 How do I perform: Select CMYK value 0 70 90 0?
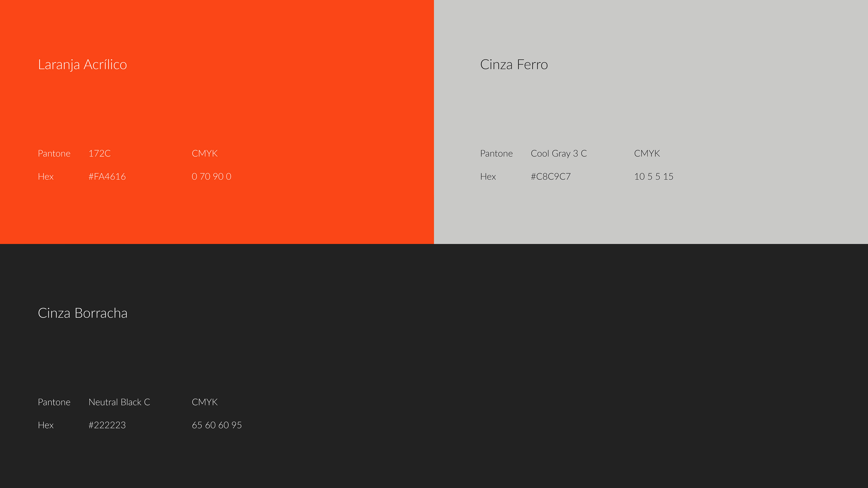[212, 176]
